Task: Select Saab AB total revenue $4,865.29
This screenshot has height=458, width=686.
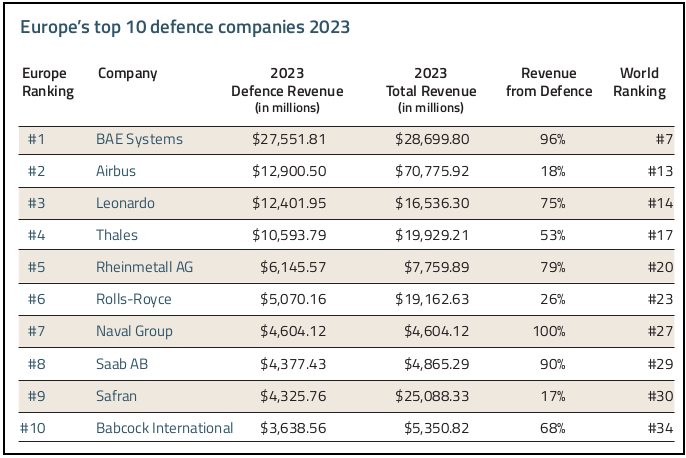Action: (x=437, y=364)
